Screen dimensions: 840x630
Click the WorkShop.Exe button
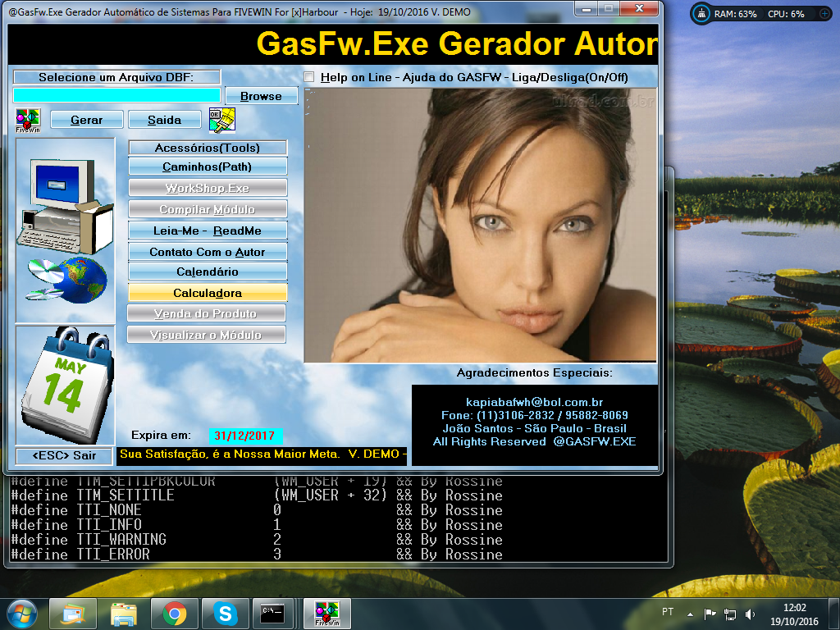pos(208,188)
